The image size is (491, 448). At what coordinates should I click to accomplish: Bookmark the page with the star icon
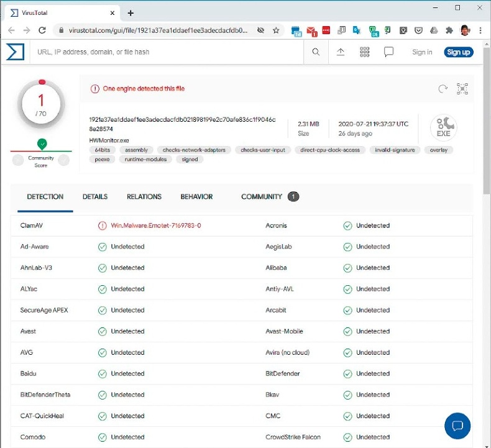pos(276,30)
